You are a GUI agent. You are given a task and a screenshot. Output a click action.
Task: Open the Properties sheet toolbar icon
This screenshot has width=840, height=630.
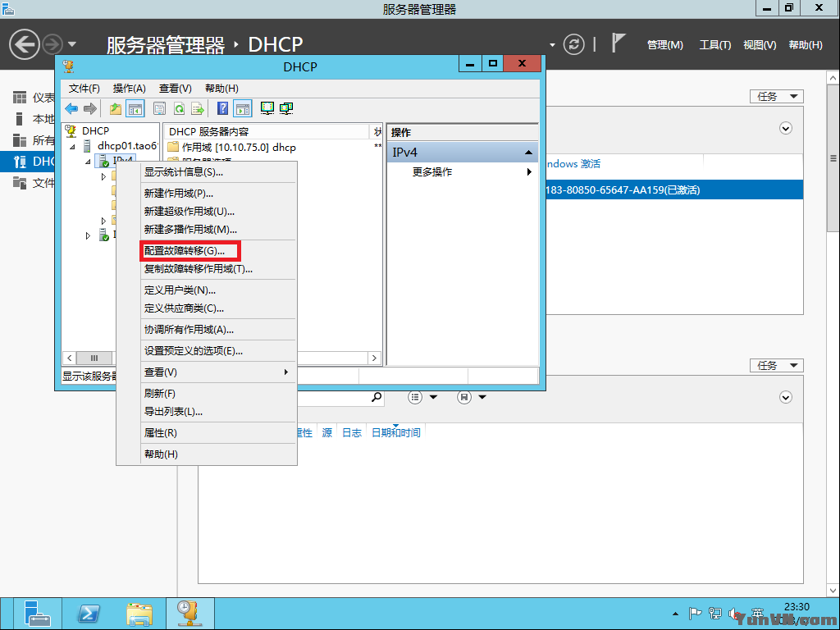[x=159, y=109]
